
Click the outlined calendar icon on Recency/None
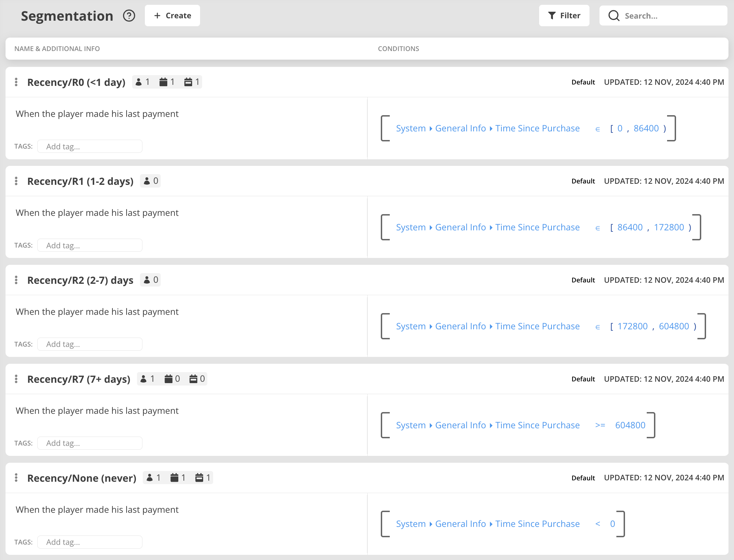pyautogui.click(x=199, y=478)
